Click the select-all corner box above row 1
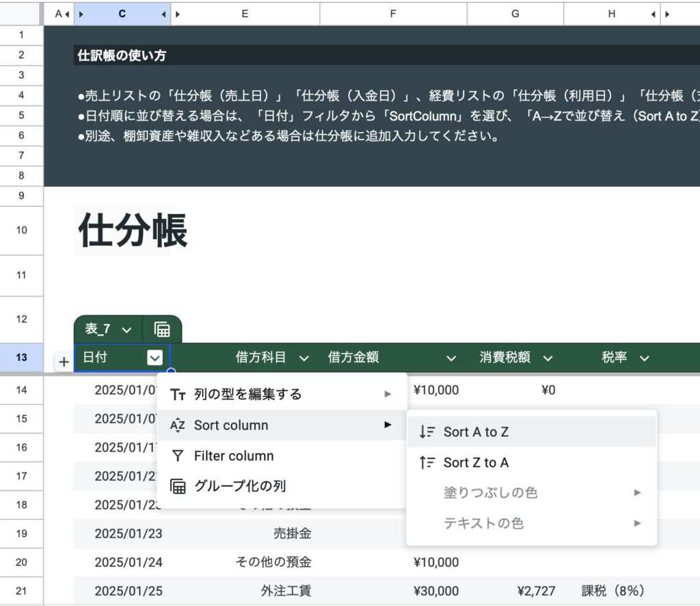The width and height of the screenshot is (700, 606). 20,14
